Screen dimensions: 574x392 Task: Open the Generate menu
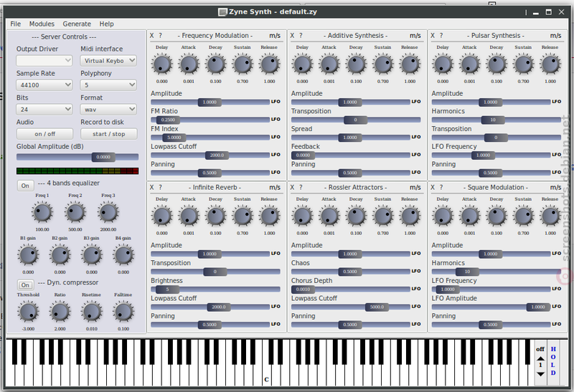[x=77, y=24]
